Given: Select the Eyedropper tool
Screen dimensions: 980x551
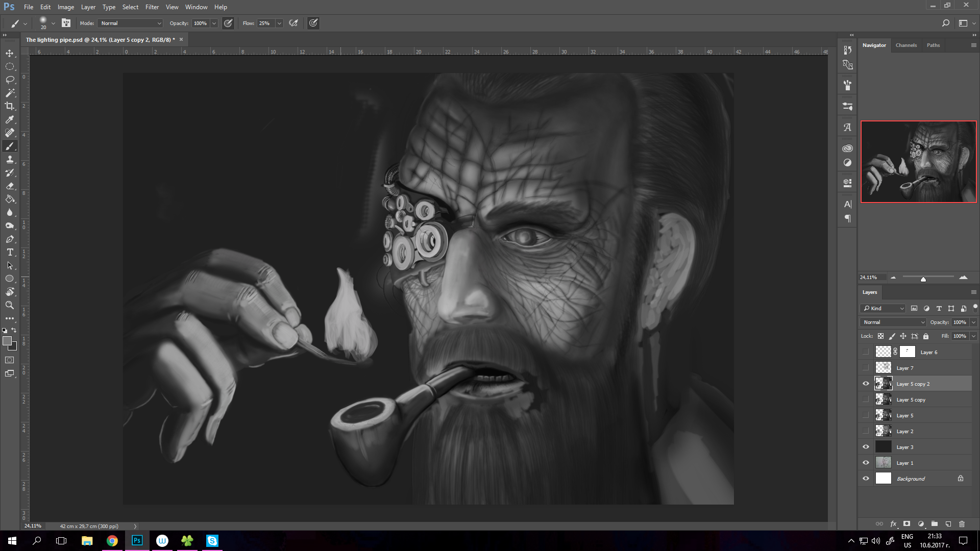Looking at the screenshot, I should tap(10, 119).
